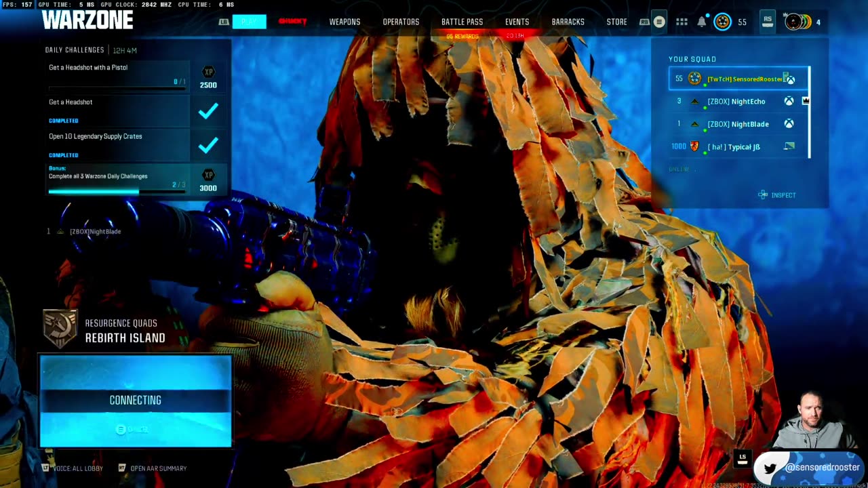868x488 pixels.
Task: Click the Xbox icon beside SensoredRooster
Action: click(790, 79)
